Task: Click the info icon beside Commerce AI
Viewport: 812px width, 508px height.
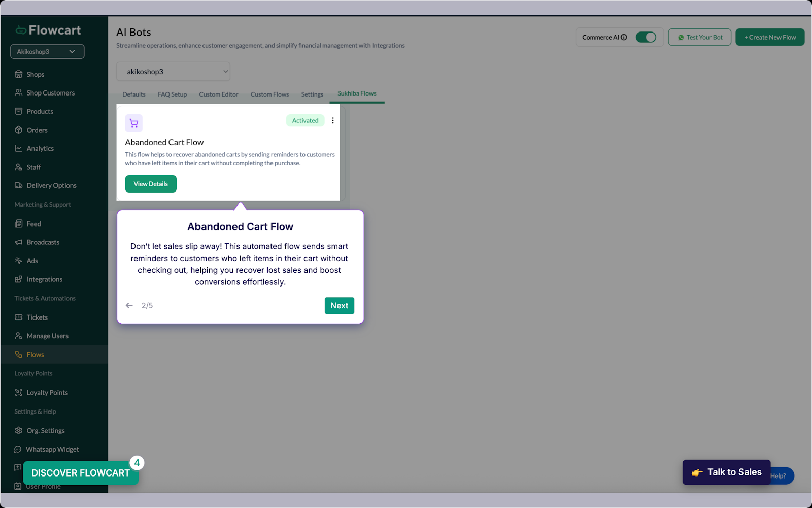Action: [624, 37]
